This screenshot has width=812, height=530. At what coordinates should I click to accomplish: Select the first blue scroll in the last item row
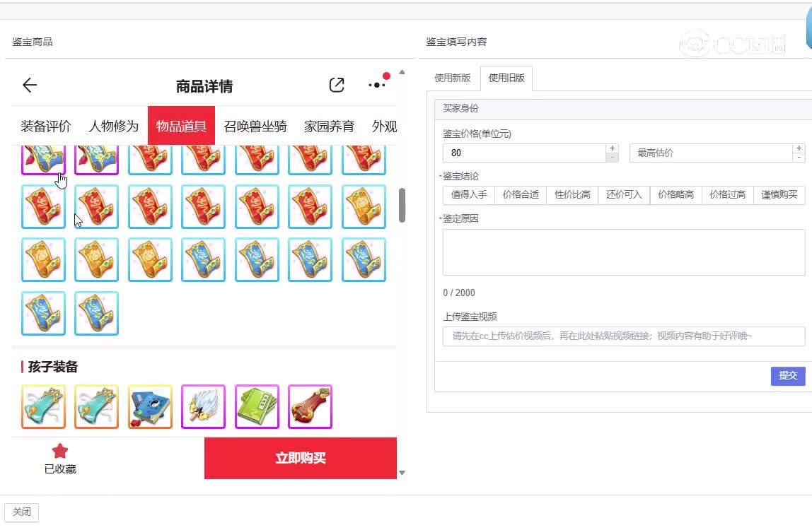click(44, 313)
